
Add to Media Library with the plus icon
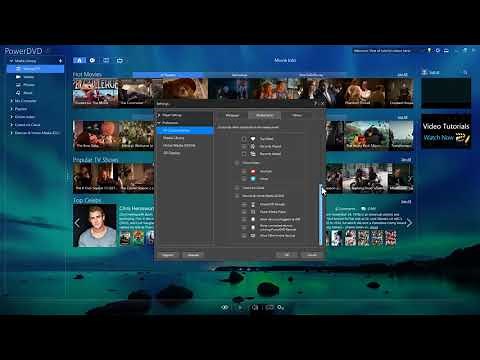60,61
